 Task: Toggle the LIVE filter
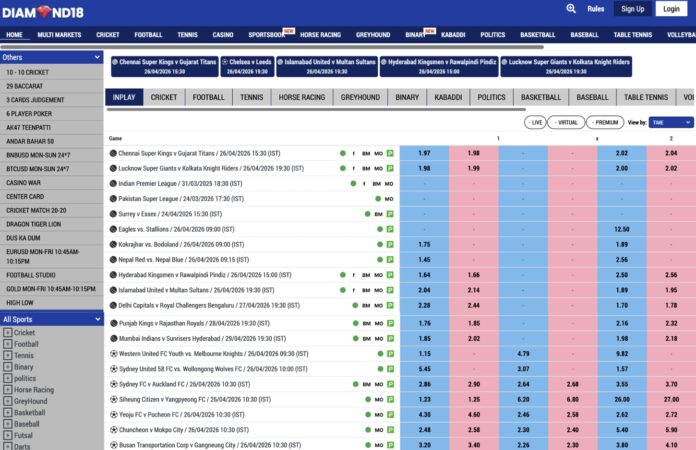(x=535, y=122)
